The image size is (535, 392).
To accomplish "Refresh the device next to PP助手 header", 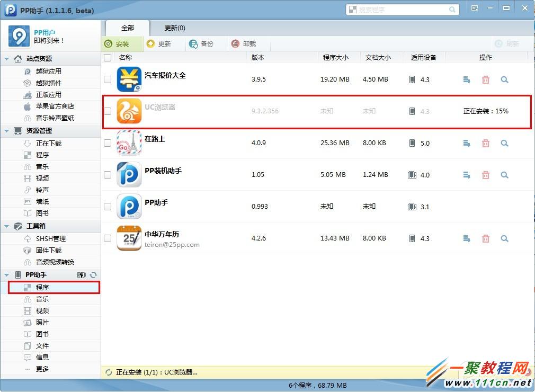I will 94,275.
